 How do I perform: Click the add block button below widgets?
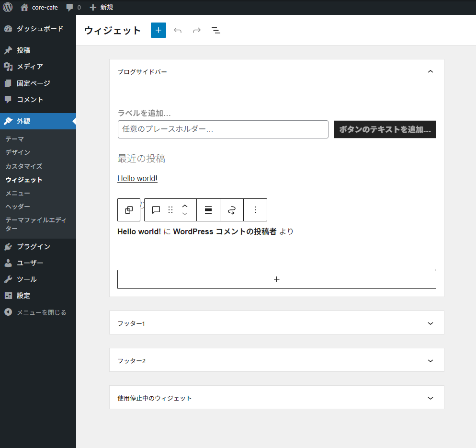pos(276,279)
